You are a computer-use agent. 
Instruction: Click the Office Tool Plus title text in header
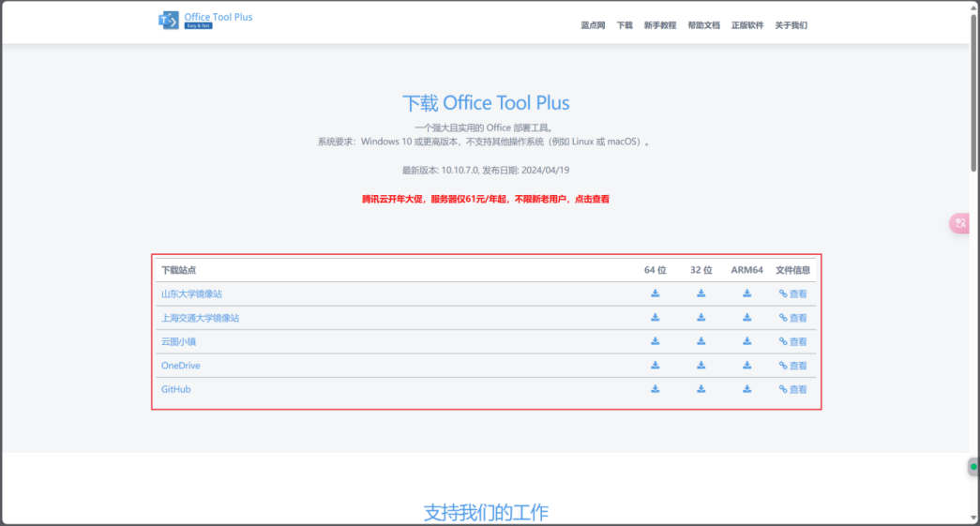pyautogui.click(x=219, y=17)
